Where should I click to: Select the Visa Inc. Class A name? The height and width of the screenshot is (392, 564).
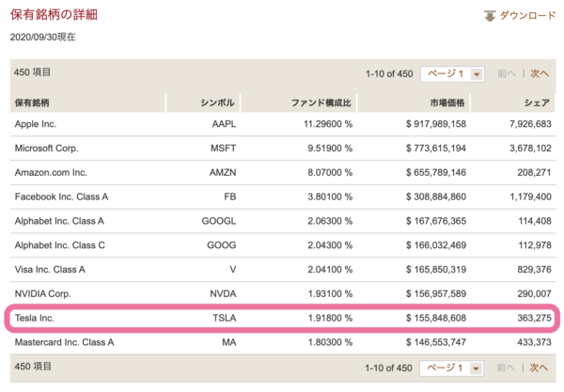[50, 270]
